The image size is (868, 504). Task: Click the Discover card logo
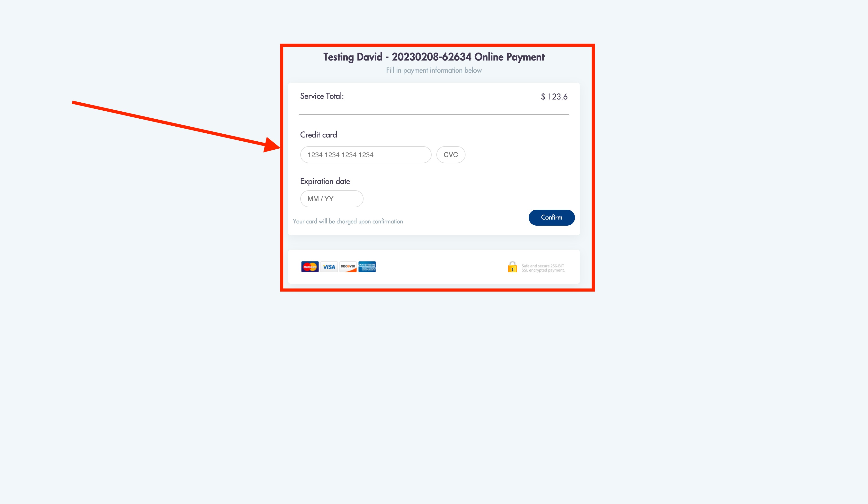(348, 267)
